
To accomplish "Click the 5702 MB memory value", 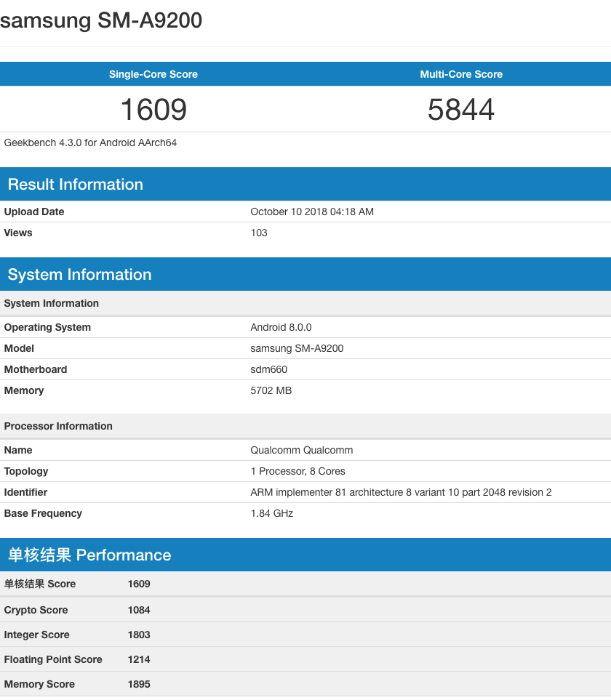I will coord(271,390).
